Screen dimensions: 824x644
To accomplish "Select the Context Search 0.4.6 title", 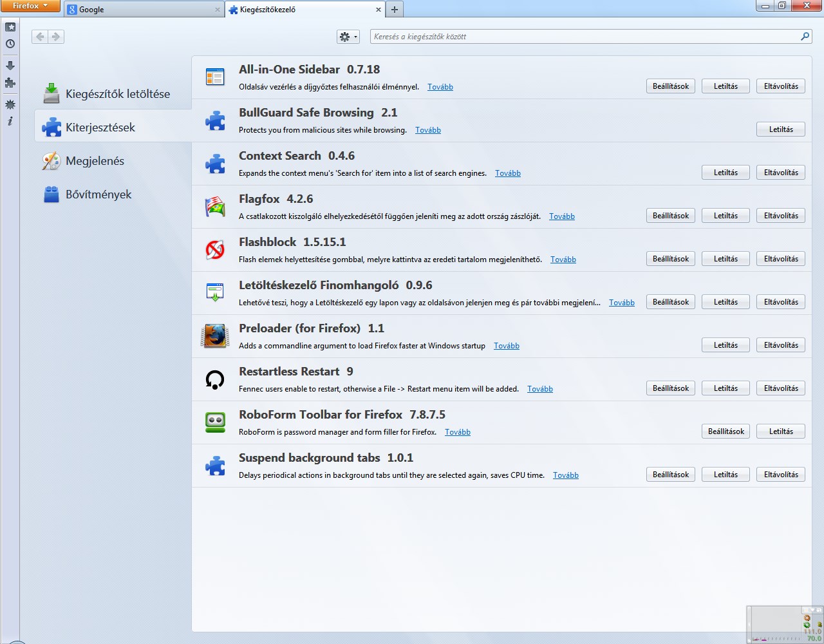I will click(x=297, y=156).
